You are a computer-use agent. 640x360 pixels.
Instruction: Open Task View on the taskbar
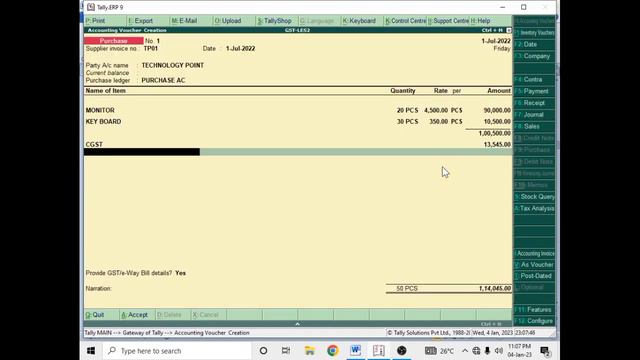point(286,351)
